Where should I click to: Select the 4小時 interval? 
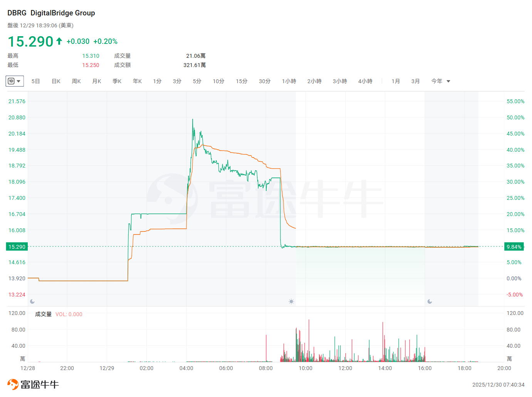(x=365, y=81)
